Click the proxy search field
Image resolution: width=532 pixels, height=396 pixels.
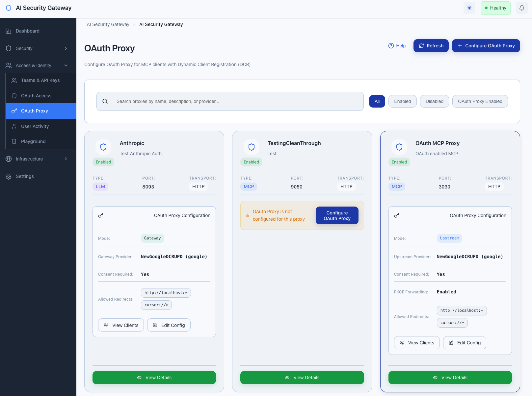(x=230, y=101)
